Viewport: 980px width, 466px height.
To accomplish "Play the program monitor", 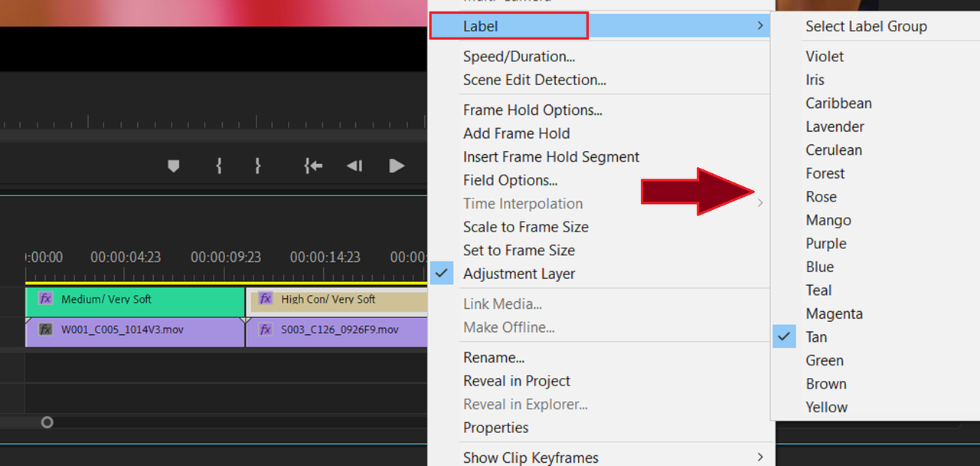I will (x=397, y=166).
